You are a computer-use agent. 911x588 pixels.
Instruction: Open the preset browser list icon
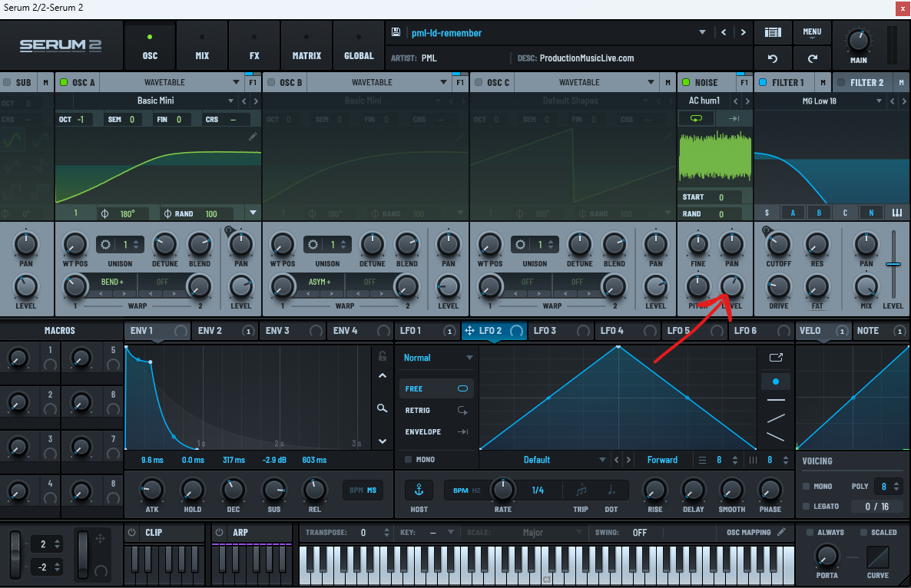[x=773, y=32]
